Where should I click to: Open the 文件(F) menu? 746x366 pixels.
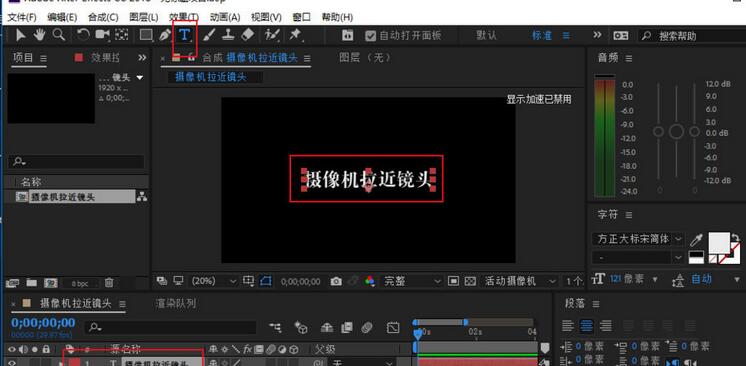click(22, 17)
